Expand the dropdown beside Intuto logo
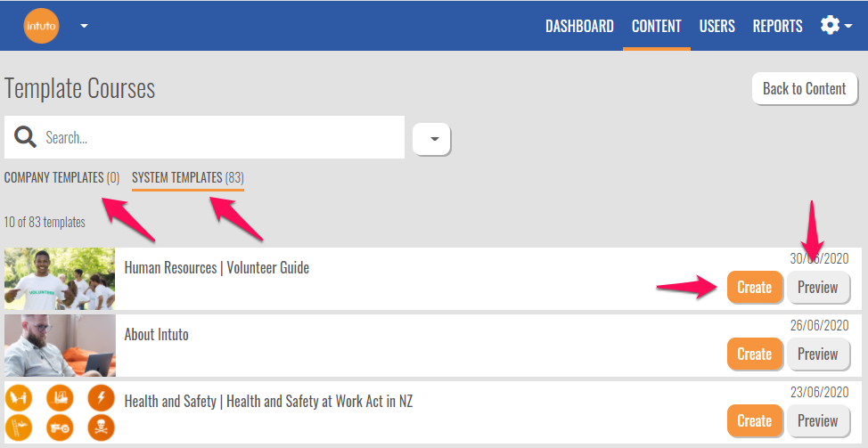This screenshot has height=448, width=868. click(84, 26)
